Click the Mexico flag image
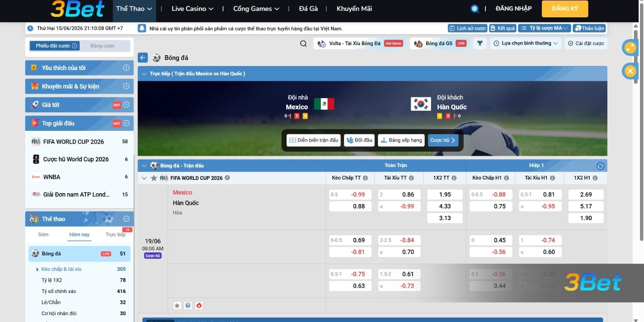Image resolution: width=644 pixels, height=322 pixels. point(324,104)
